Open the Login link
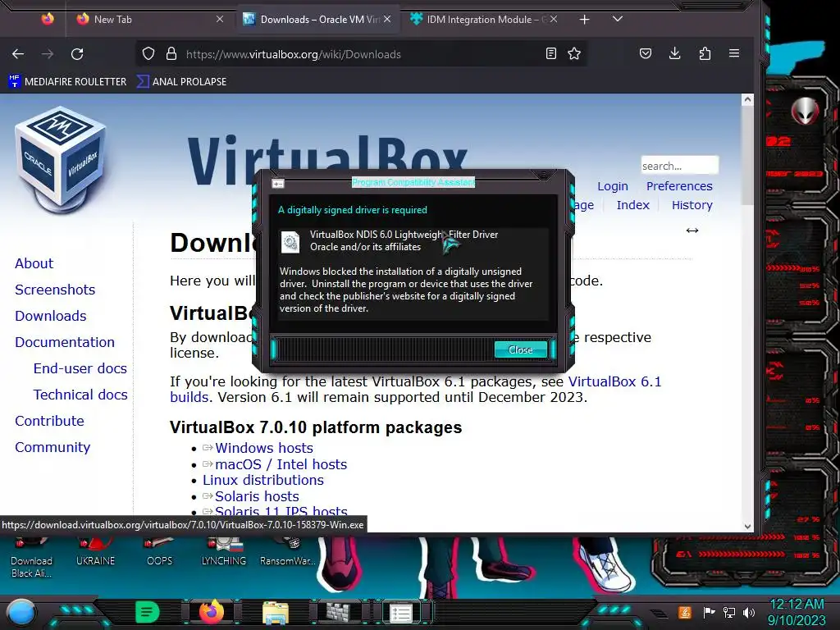 [x=613, y=186]
